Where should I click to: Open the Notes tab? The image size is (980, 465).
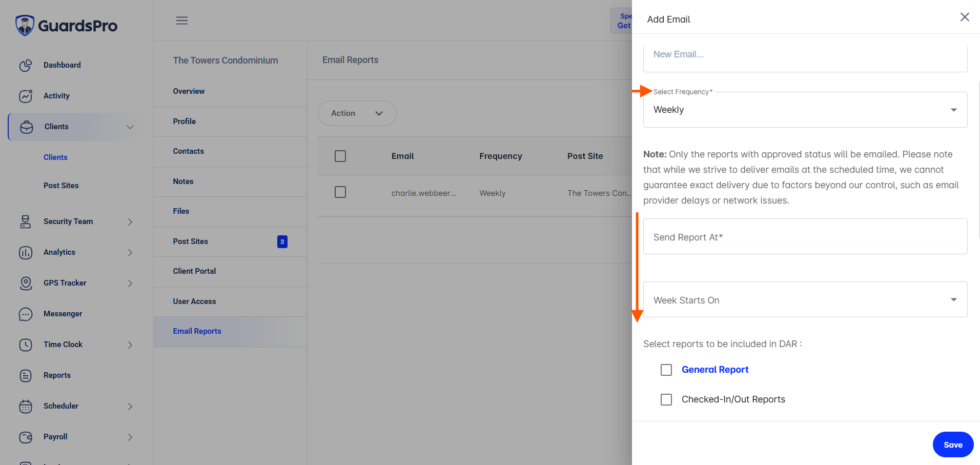click(x=230, y=181)
